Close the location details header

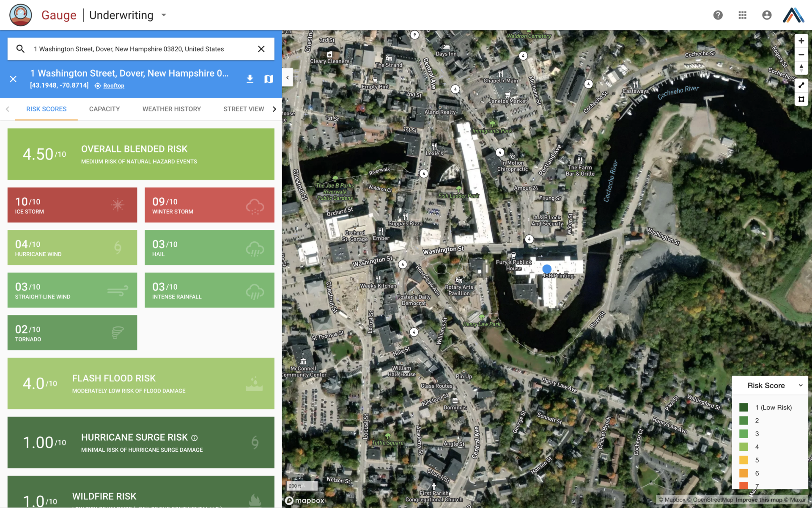point(13,79)
